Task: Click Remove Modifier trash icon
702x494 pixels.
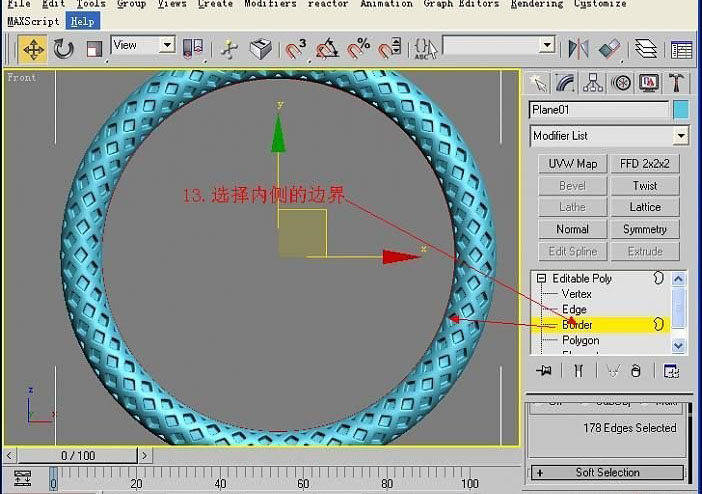Action: 635,371
